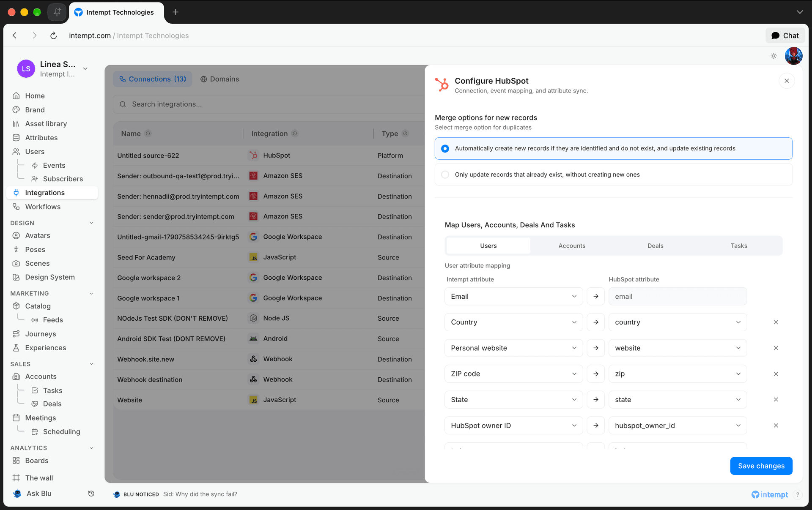Open the zip HubSpot attribute dropdown

pos(678,374)
